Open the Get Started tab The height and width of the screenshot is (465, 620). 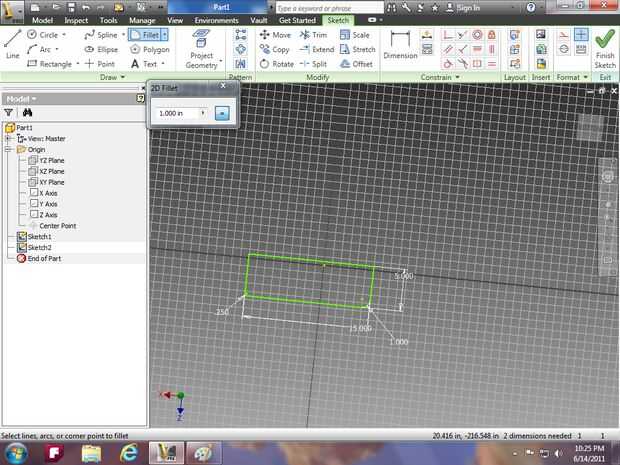297,20
